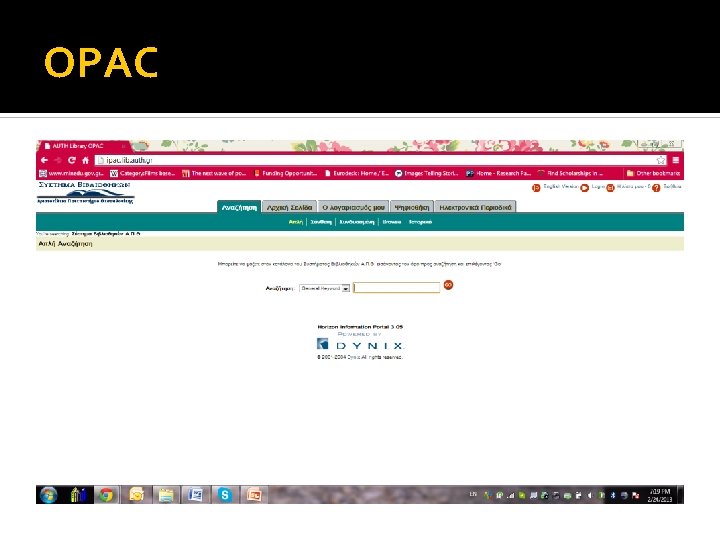Open the Find Scholarships in... bookmark

tap(570, 173)
